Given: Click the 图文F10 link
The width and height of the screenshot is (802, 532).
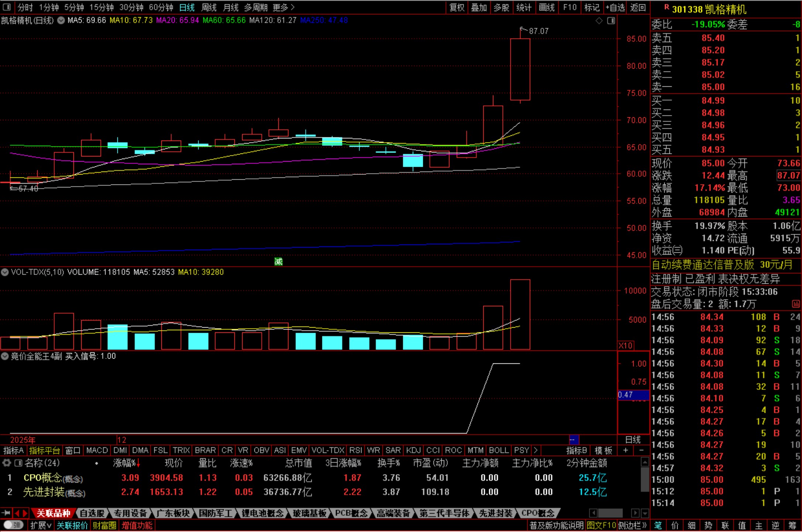Looking at the screenshot, I should 601,525.
